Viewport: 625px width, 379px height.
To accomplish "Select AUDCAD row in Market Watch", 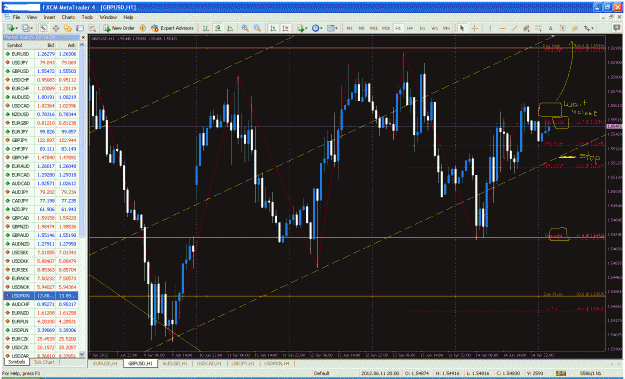I will coord(41,183).
